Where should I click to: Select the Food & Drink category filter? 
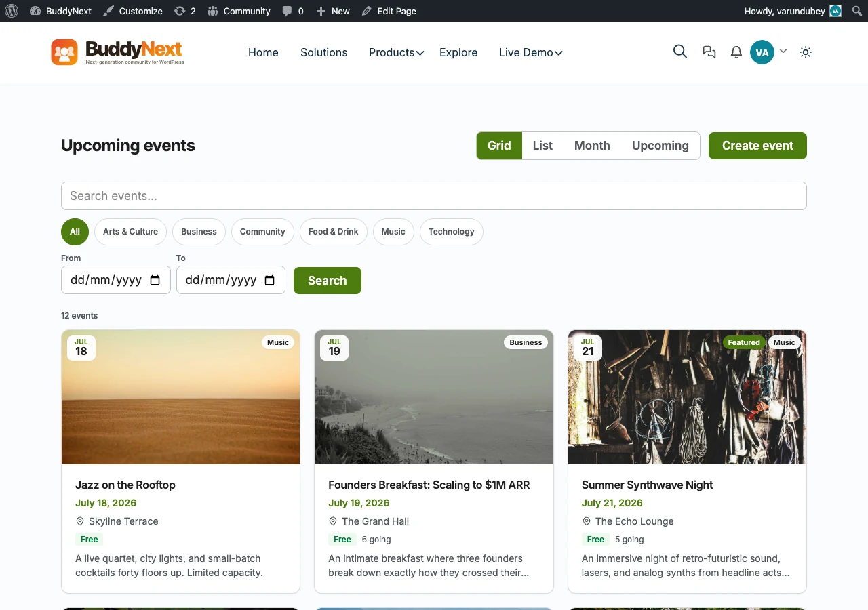(x=334, y=232)
